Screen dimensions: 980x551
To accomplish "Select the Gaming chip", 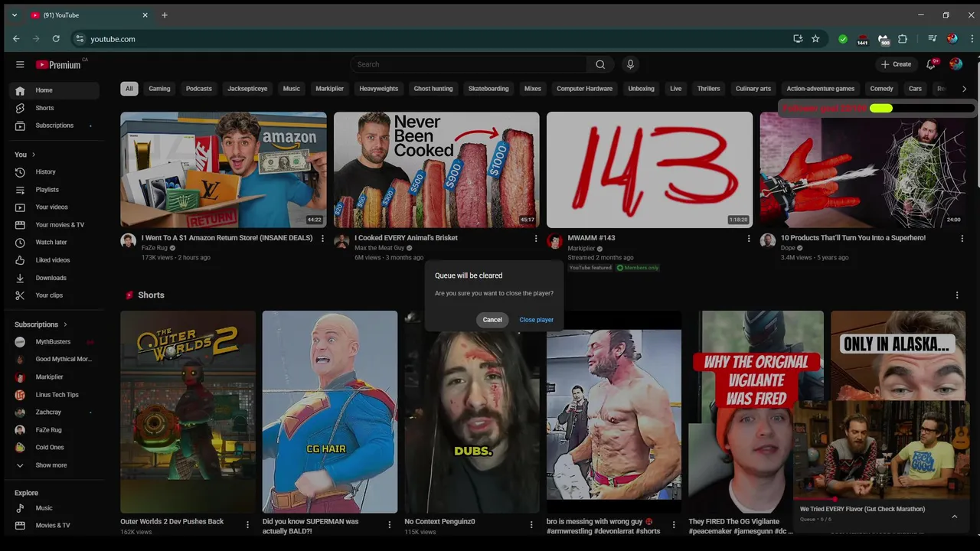I will [x=159, y=89].
